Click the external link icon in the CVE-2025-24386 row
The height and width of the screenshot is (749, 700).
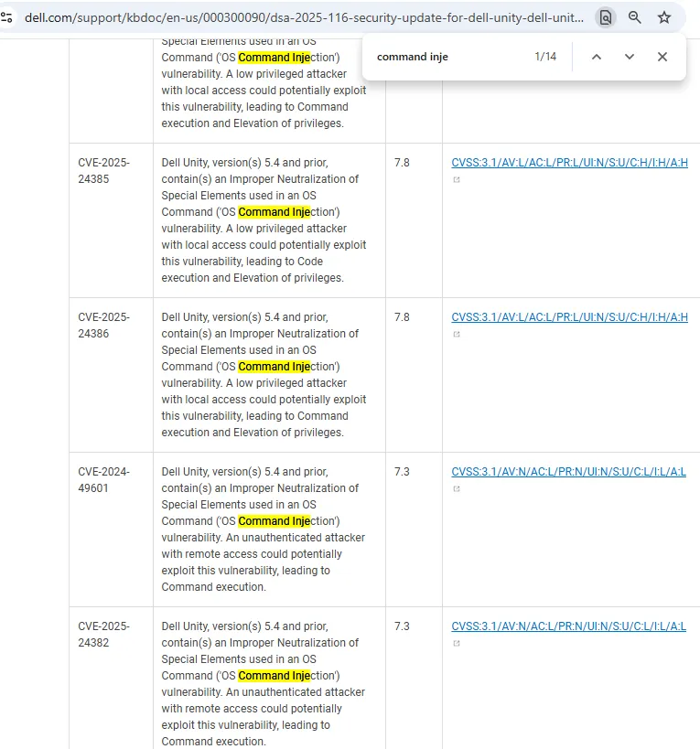(457, 335)
